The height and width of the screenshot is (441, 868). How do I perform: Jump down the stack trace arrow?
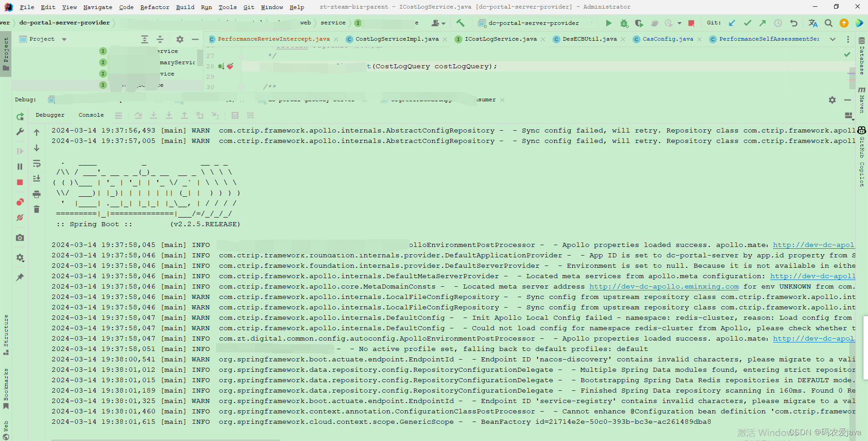pos(37,148)
